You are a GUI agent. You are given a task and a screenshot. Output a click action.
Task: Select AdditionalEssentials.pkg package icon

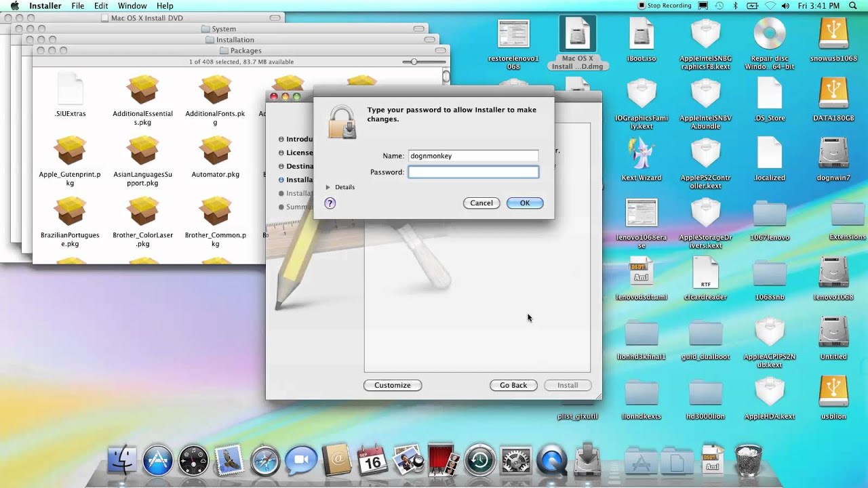pos(142,90)
